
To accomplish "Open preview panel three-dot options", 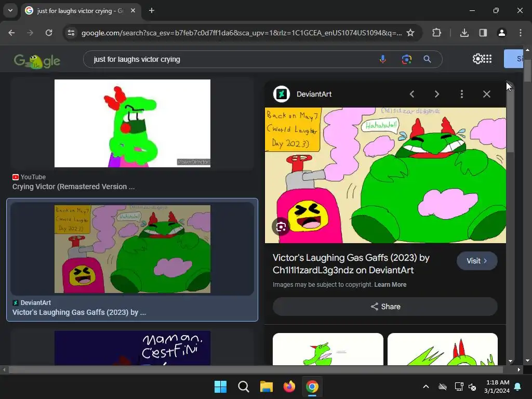I will click(x=462, y=94).
